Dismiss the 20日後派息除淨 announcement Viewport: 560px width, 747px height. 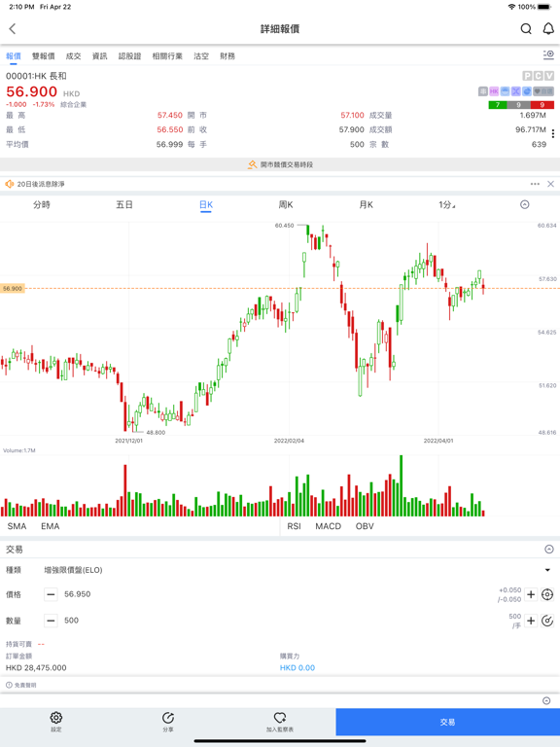coord(550,184)
